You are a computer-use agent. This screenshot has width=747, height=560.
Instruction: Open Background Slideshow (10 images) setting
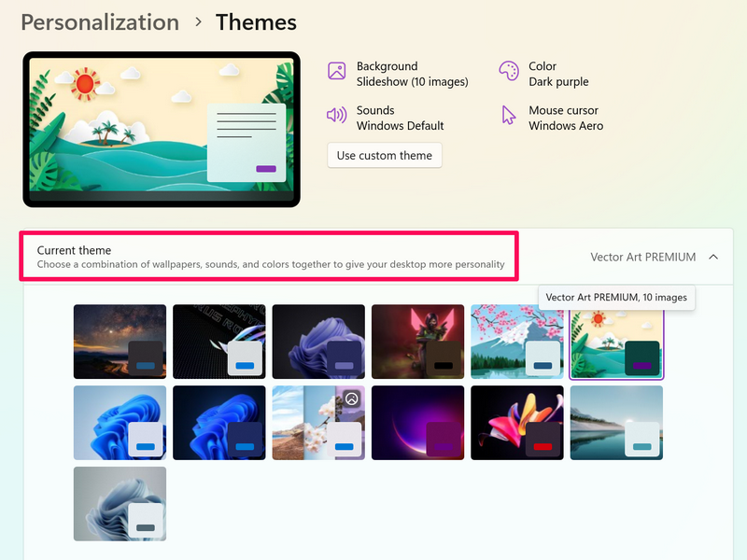click(x=412, y=74)
